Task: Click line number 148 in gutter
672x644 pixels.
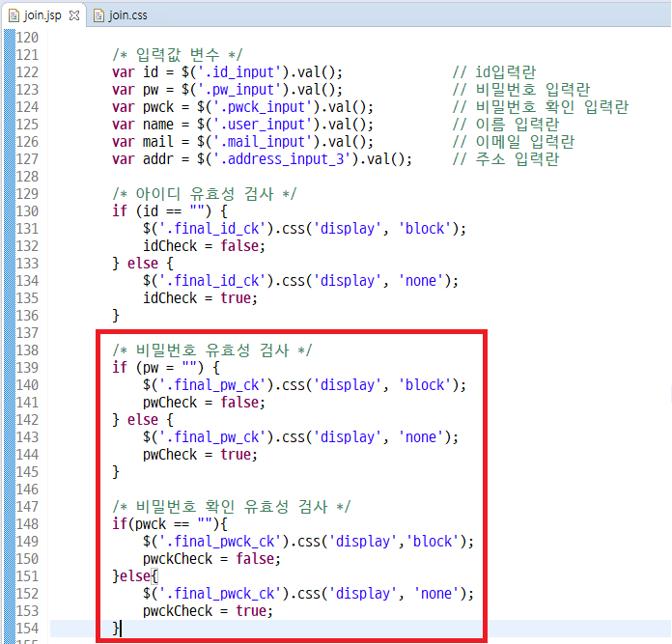Action: [27, 524]
